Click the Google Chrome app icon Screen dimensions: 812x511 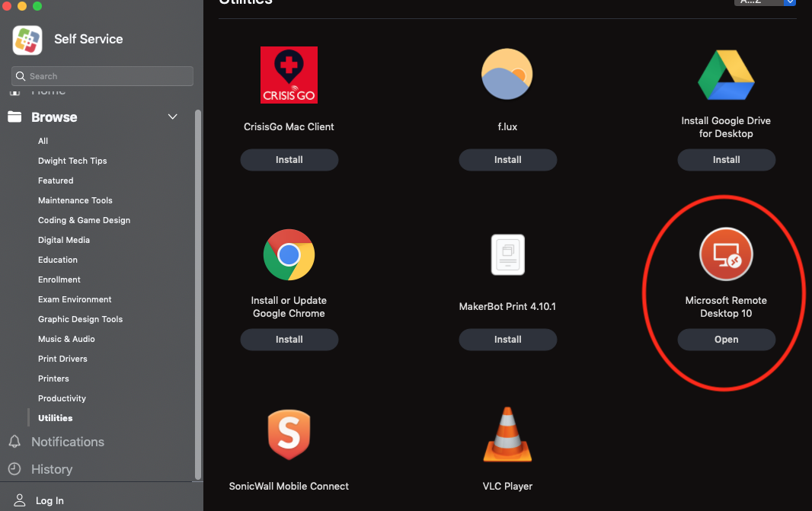point(289,254)
